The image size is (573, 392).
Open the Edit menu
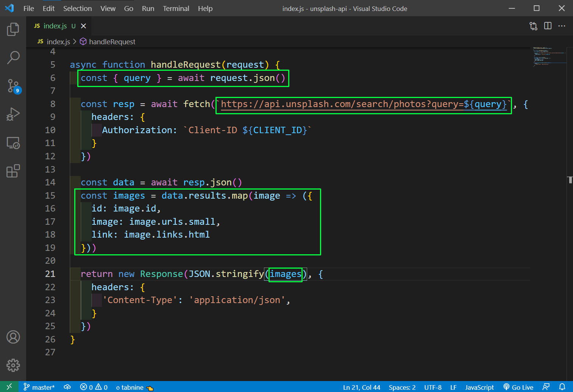[48, 8]
